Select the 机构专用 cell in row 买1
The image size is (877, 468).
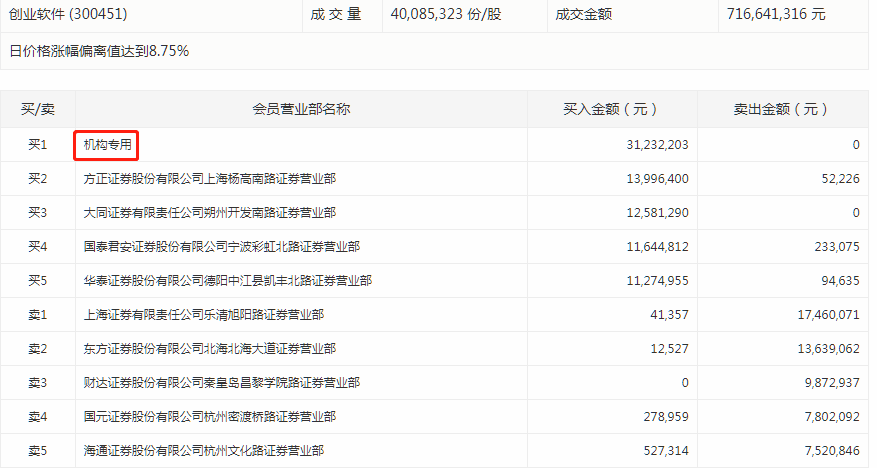click(107, 145)
